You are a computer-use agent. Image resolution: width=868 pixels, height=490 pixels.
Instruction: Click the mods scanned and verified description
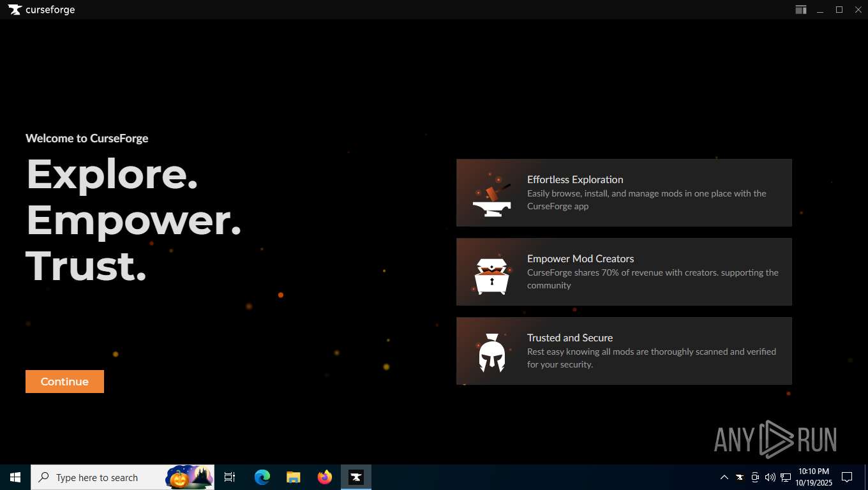[652, 358]
